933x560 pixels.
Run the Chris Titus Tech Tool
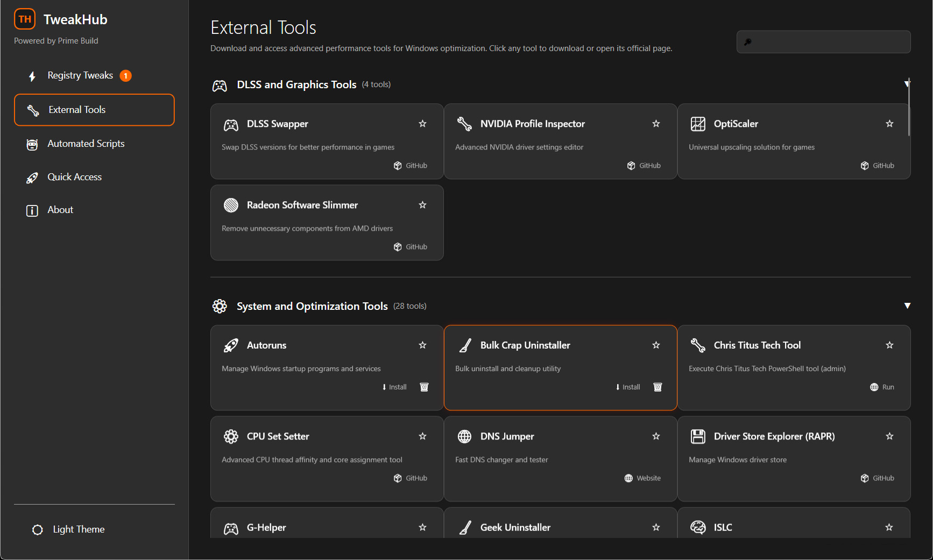[882, 387]
